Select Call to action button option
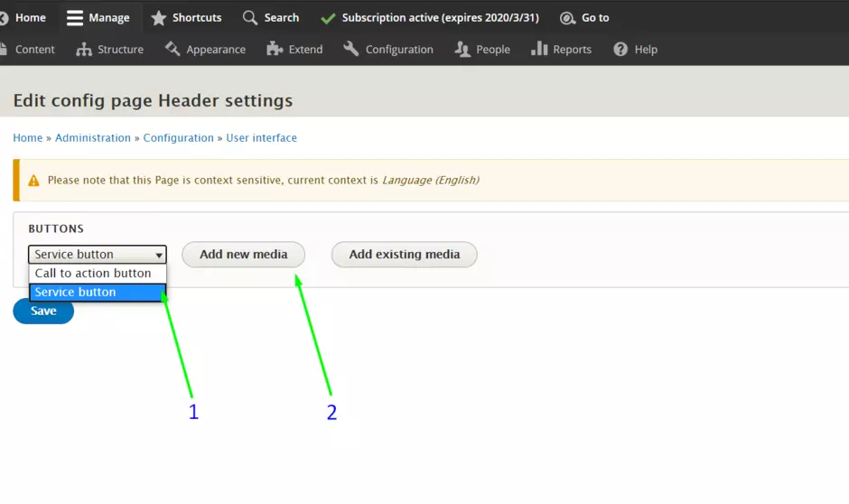 coord(98,274)
